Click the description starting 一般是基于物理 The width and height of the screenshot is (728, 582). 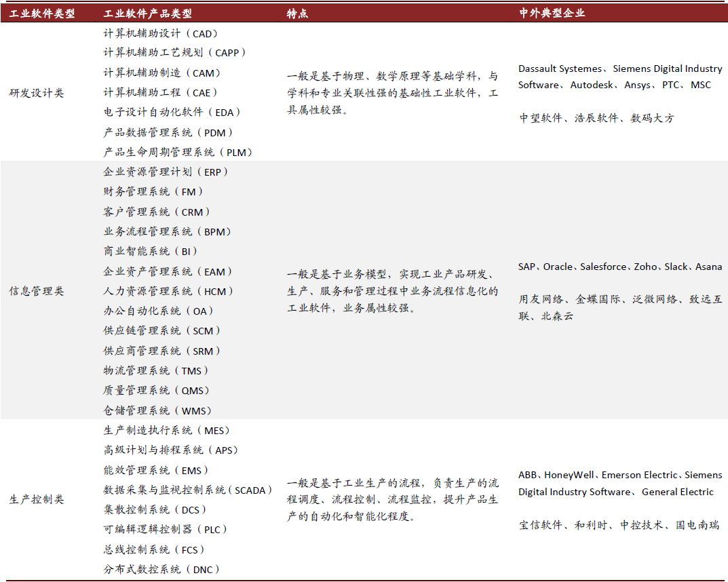[392, 93]
